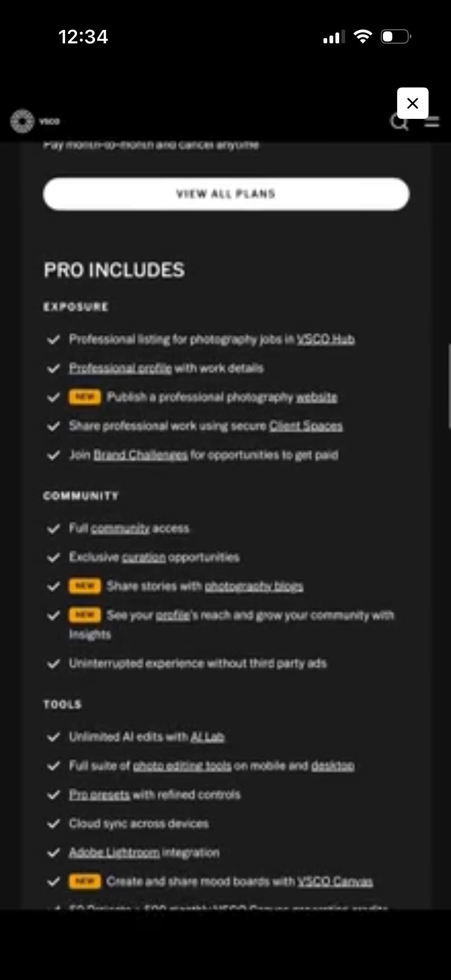Open the VSCO Canvas link
451x980 pixels.
click(x=335, y=881)
